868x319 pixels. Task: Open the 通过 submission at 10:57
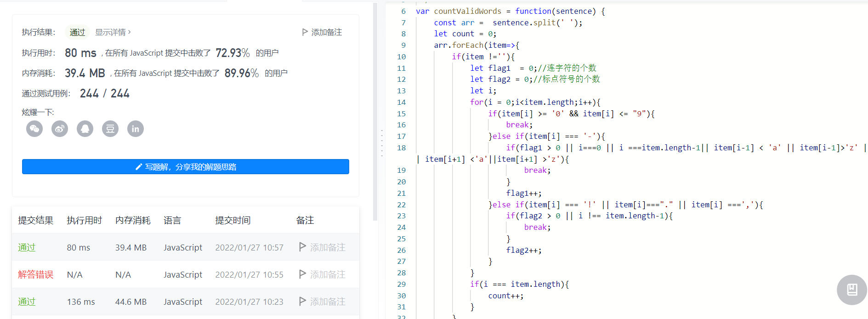[27, 247]
